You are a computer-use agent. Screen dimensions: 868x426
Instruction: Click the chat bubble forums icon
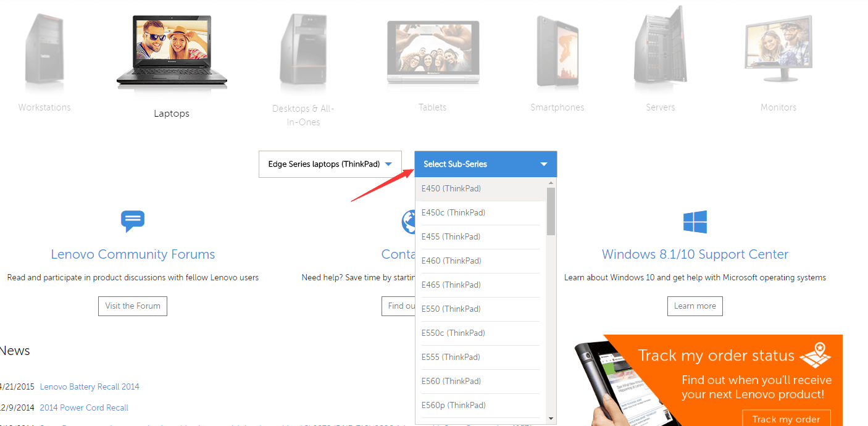tap(133, 221)
